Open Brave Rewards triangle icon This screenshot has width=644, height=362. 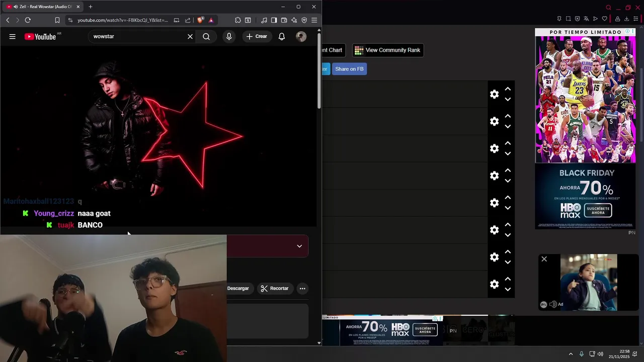(x=211, y=20)
